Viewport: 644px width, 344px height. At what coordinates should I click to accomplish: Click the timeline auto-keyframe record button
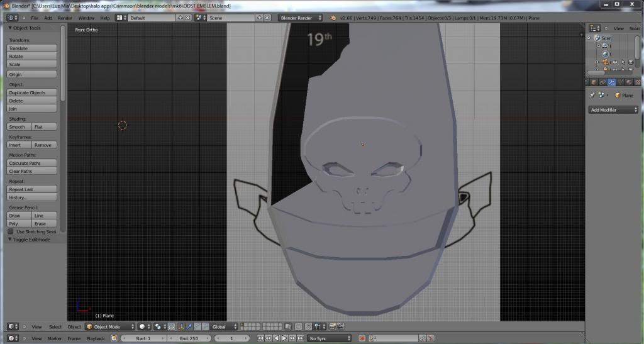362,338
